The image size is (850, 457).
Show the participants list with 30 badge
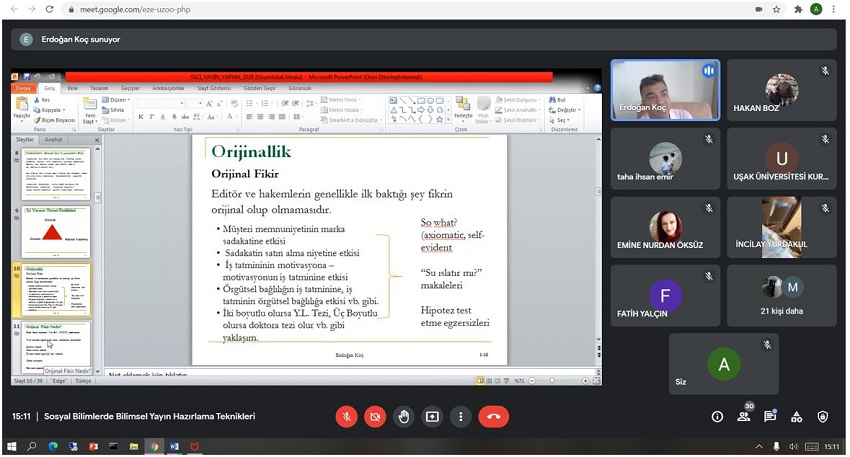(744, 417)
